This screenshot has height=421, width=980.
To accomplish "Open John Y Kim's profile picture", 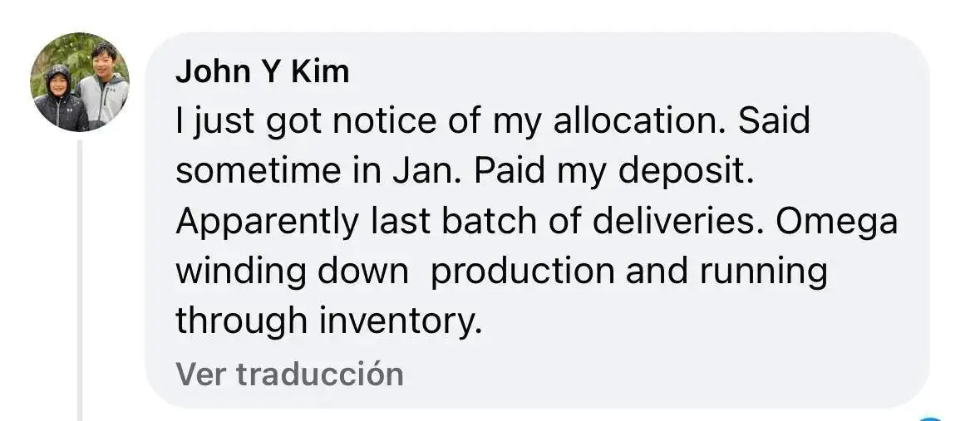I will tap(80, 82).
